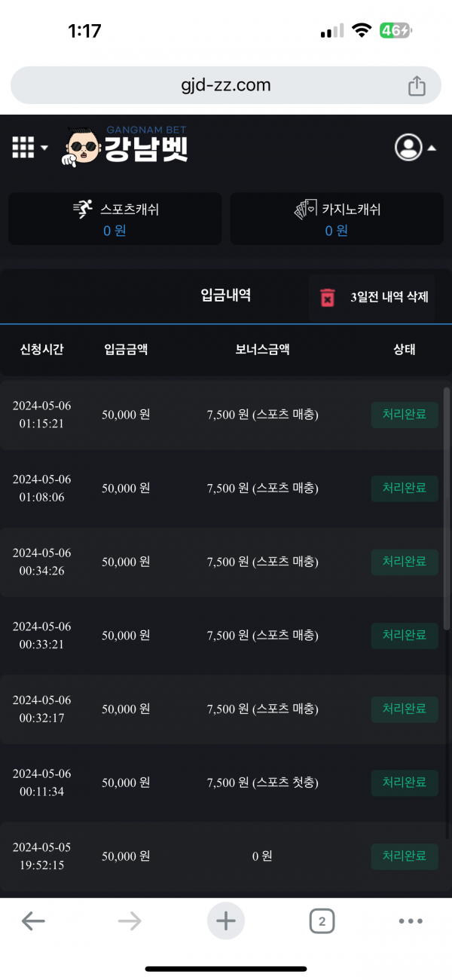This screenshot has width=452, height=980.
Task: Open the grid menu icon
Action: (x=23, y=147)
